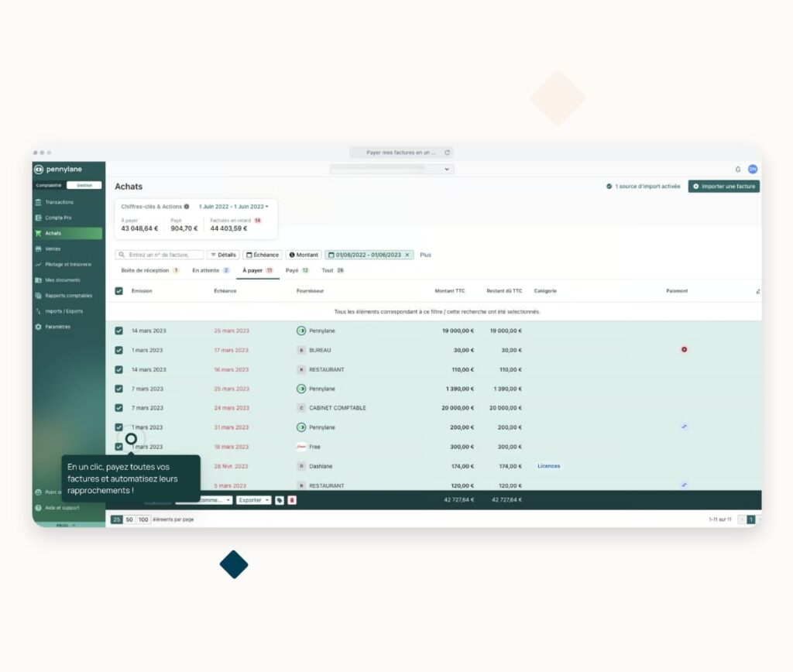Open the 1 Juin 2022 - 1 Juin 2023 period dropdown
Viewport: 793px width, 672px height.
point(234,207)
